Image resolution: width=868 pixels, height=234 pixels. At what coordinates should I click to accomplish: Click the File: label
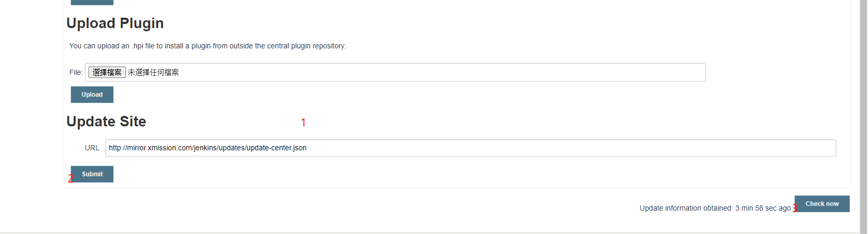coord(76,72)
